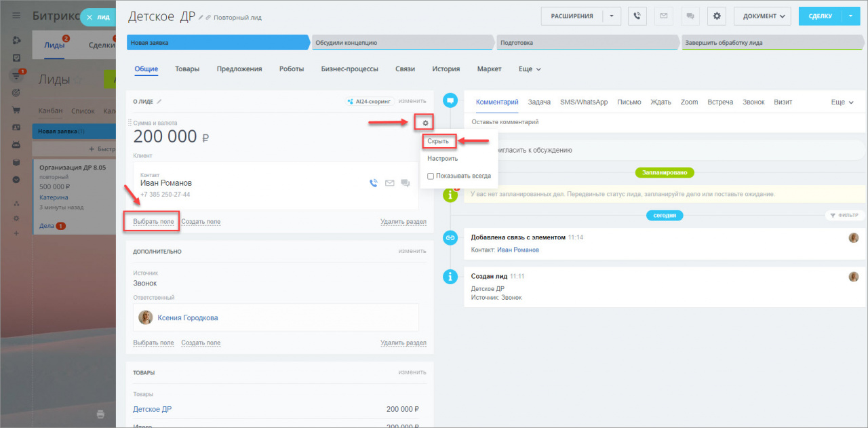Click gear icon next to sum field

(425, 123)
